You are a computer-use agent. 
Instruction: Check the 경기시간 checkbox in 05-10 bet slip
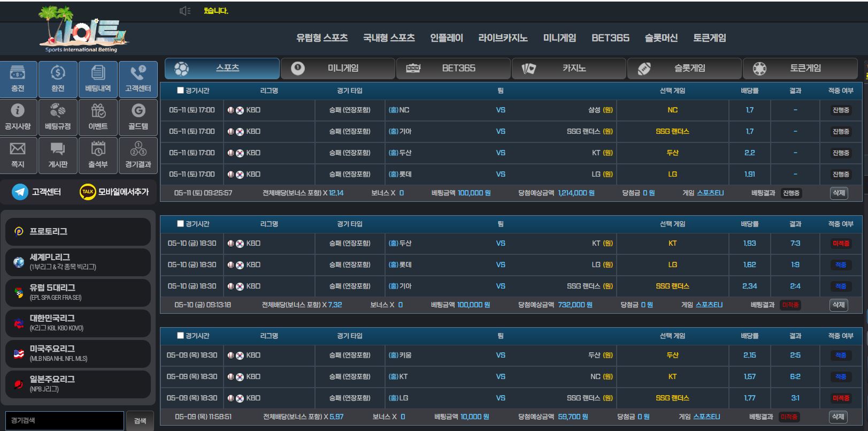(x=180, y=224)
